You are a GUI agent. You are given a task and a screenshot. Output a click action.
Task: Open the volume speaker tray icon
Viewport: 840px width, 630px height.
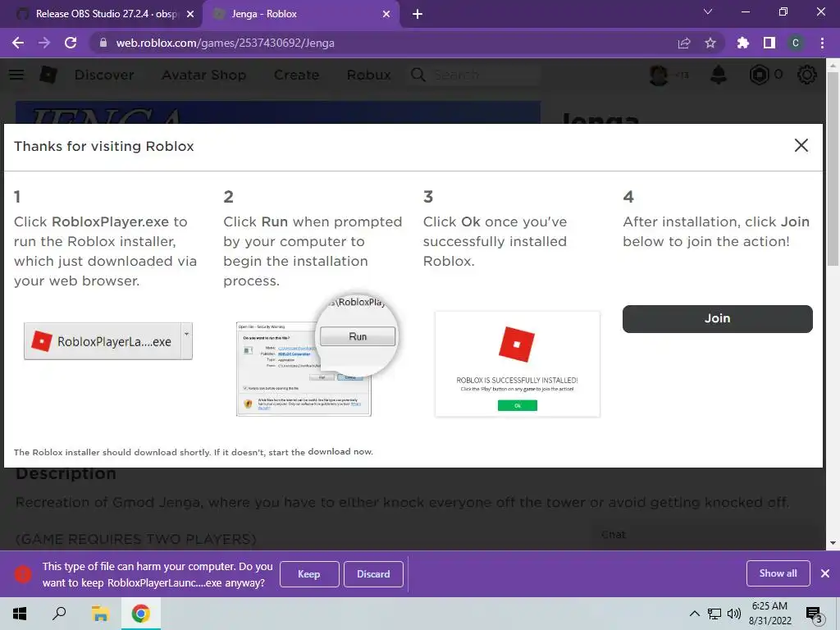tap(734, 614)
